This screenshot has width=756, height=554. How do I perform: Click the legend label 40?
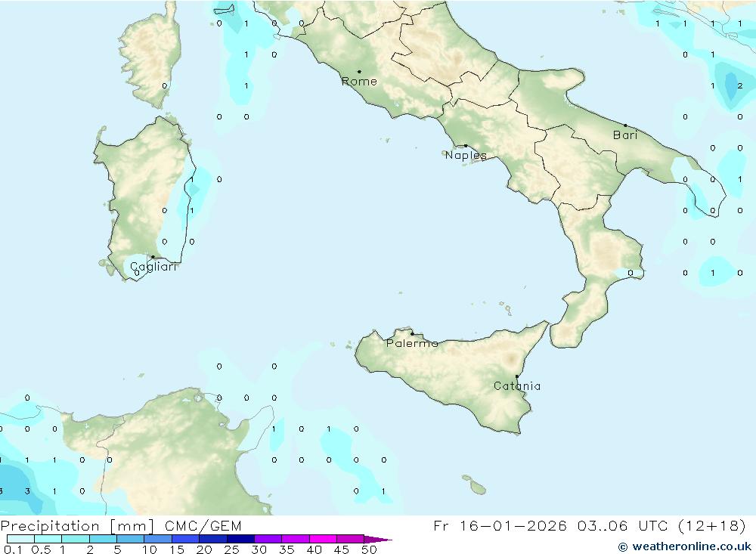pyautogui.click(x=314, y=549)
